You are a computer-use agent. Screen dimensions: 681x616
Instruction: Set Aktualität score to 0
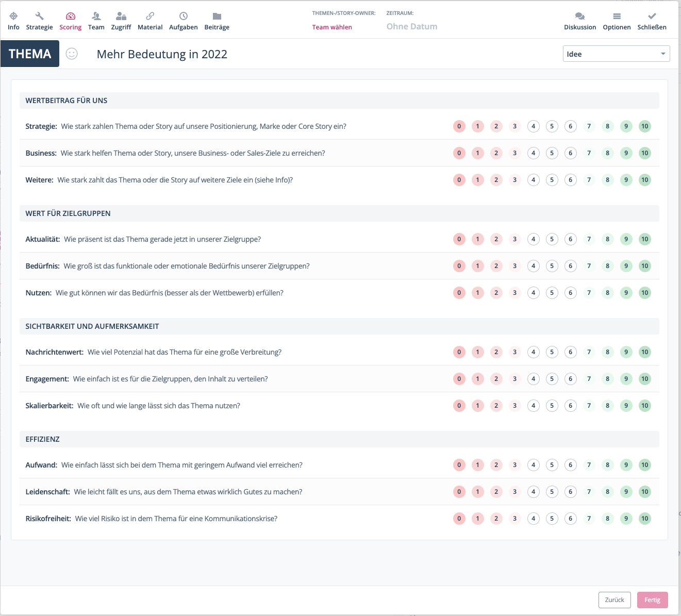pyautogui.click(x=459, y=239)
